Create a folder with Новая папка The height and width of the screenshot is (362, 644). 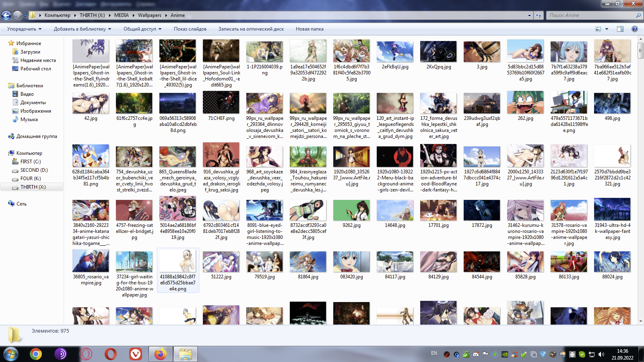click(310, 29)
